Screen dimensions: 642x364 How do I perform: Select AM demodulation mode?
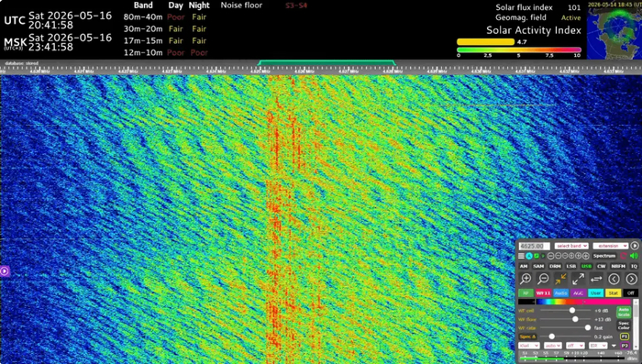(x=524, y=266)
